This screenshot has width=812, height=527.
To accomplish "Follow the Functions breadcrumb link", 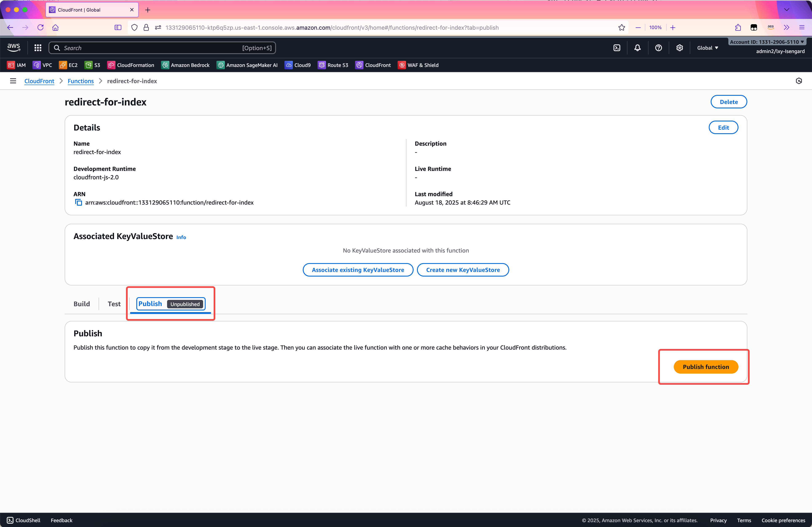I will click(80, 81).
